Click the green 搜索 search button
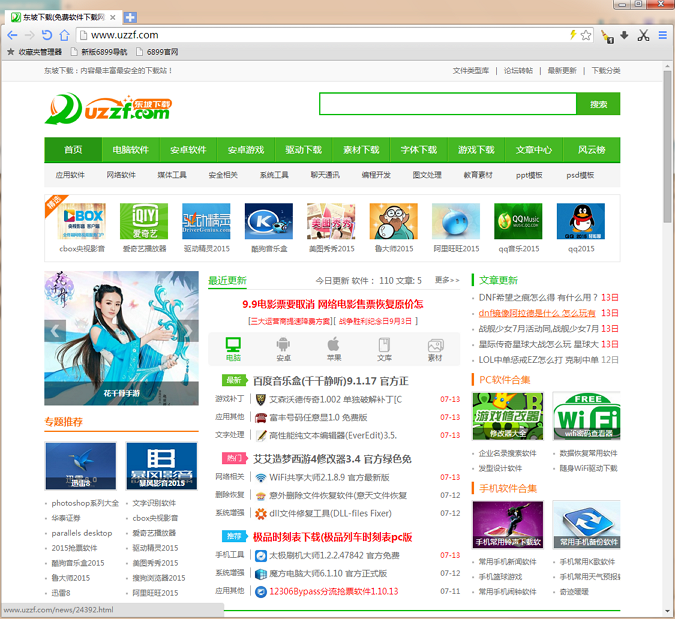Viewport: 675px width, 619px height. click(x=598, y=104)
